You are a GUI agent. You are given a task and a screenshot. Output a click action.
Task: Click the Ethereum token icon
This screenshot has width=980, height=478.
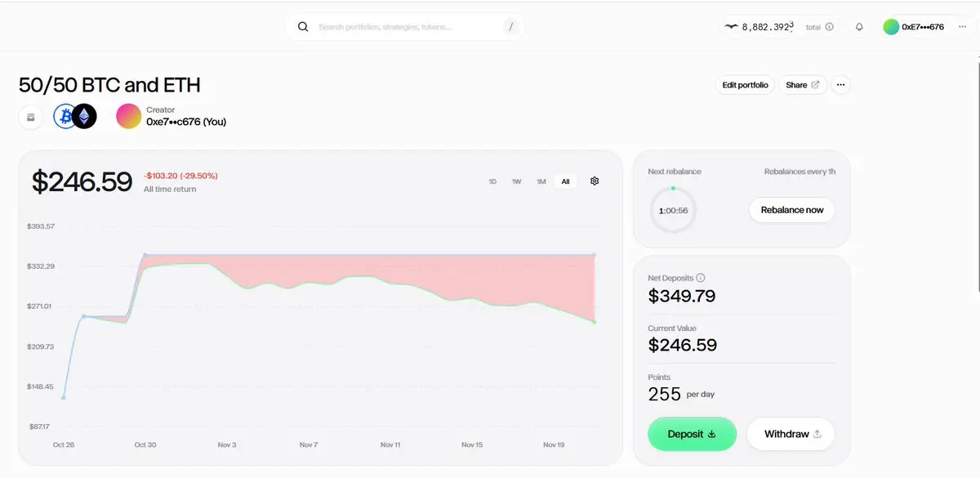[x=84, y=117]
